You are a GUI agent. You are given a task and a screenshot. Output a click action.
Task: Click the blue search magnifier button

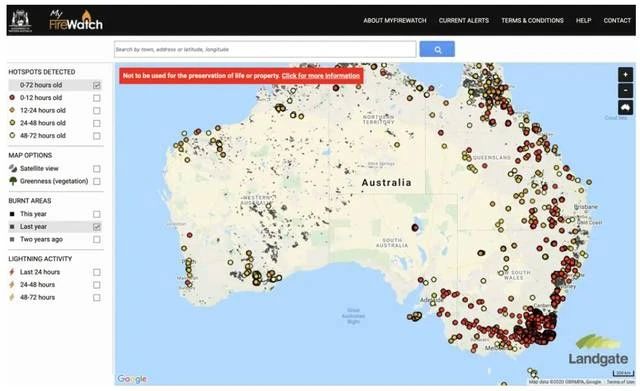click(437, 49)
